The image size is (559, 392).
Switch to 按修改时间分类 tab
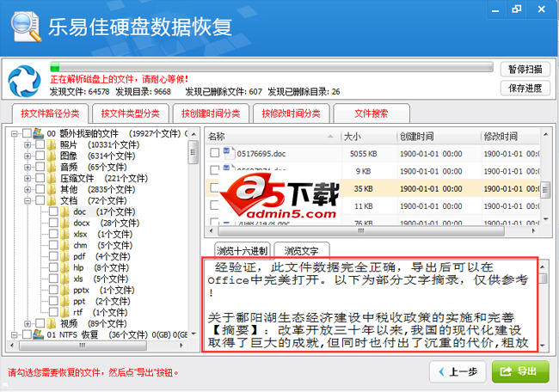tap(292, 113)
